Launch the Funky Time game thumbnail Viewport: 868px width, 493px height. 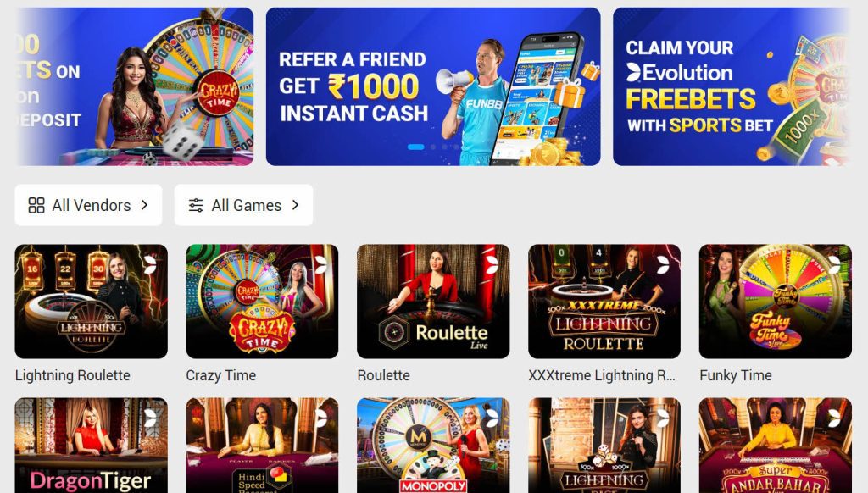click(x=776, y=302)
